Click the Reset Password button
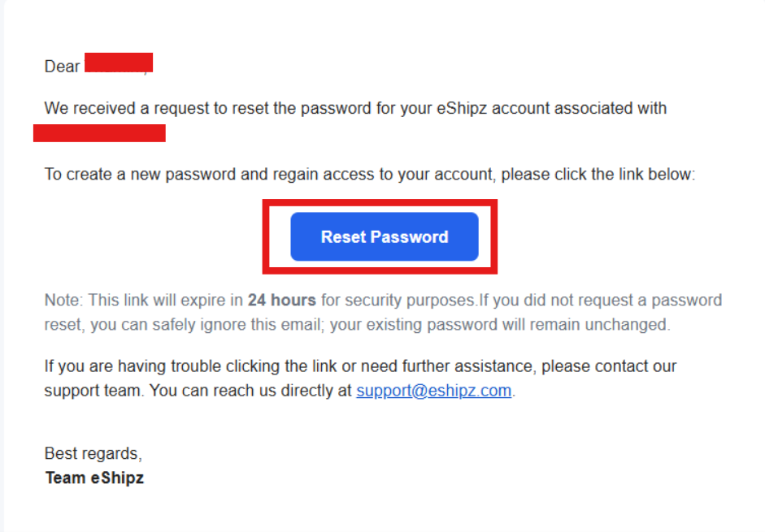Screen dimensions: 765x532 point(384,237)
